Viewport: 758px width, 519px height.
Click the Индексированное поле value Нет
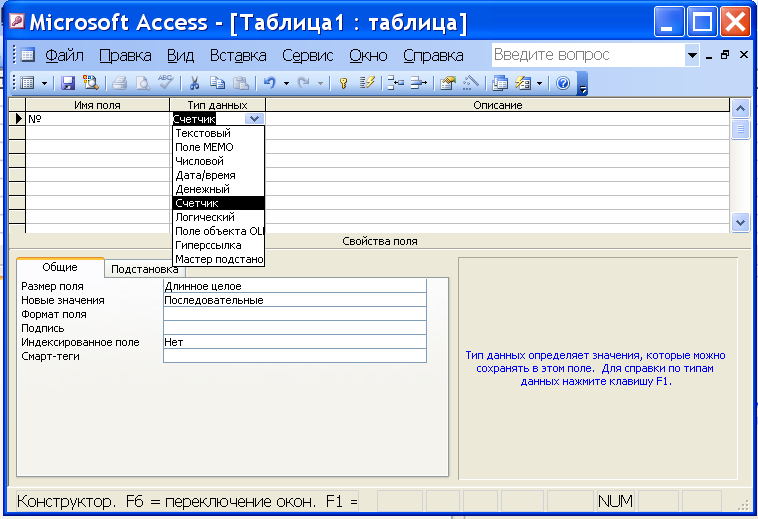(x=295, y=342)
